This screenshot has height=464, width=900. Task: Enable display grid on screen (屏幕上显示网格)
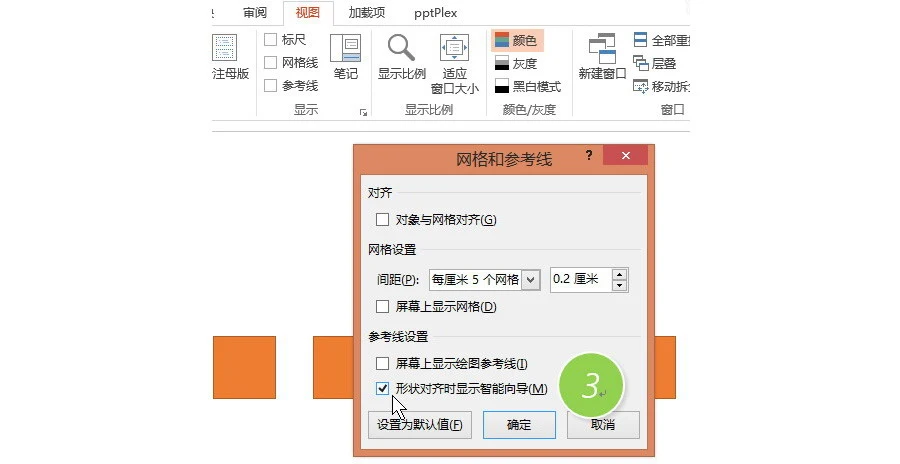point(382,307)
